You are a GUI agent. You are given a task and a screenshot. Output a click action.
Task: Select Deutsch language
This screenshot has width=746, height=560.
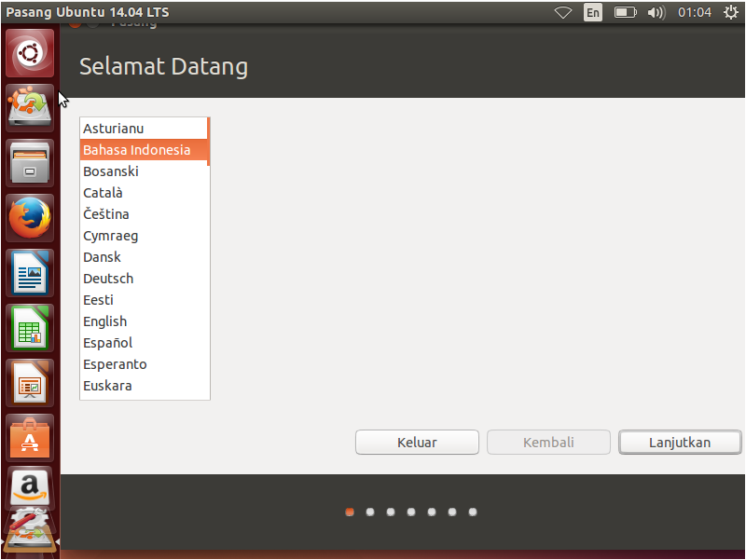[144, 278]
